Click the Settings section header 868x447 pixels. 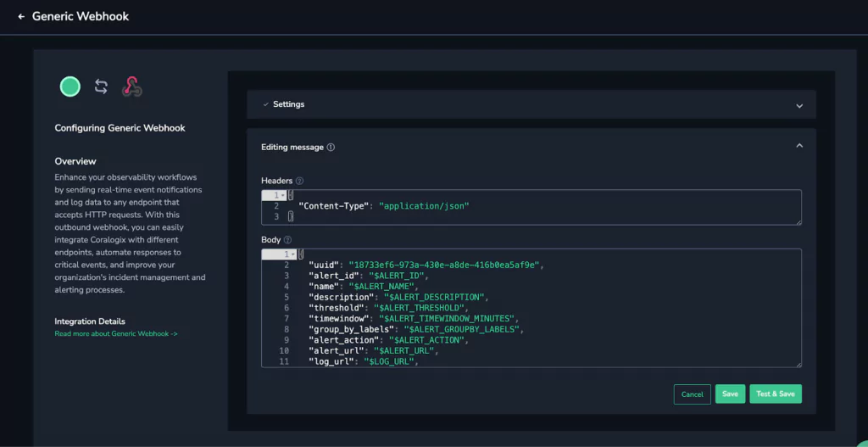531,104
